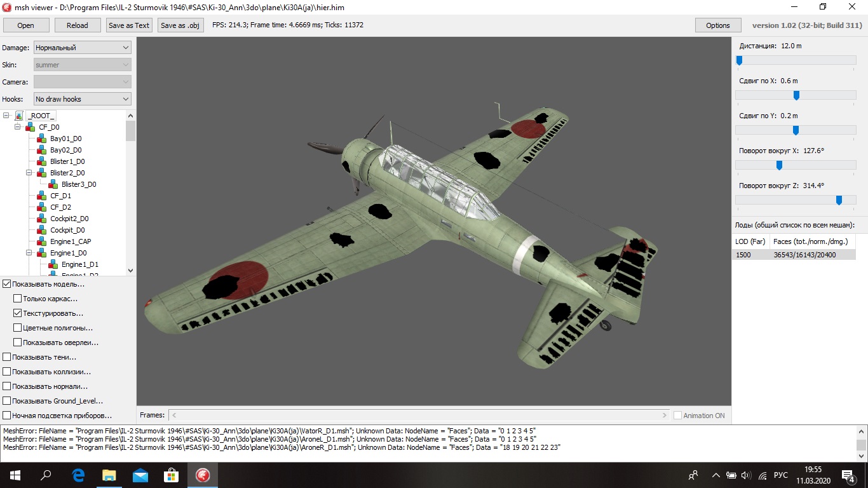This screenshot has height=488, width=868.
Task: Click the _ROOT_ node icon
Action: tap(19, 116)
